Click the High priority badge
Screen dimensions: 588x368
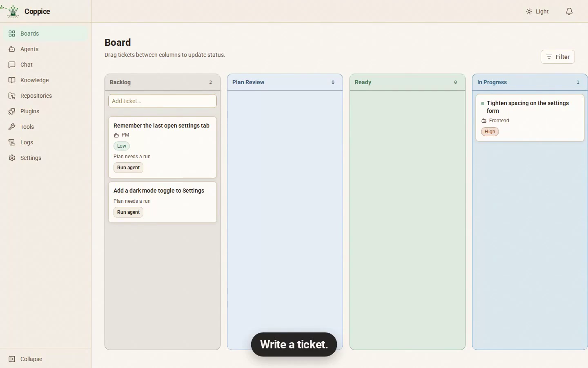click(x=490, y=132)
